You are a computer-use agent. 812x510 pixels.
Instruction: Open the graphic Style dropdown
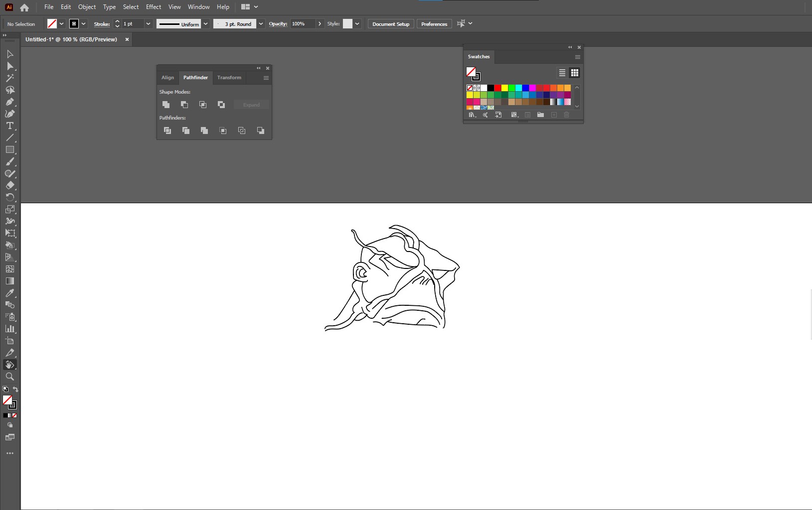[357, 24]
